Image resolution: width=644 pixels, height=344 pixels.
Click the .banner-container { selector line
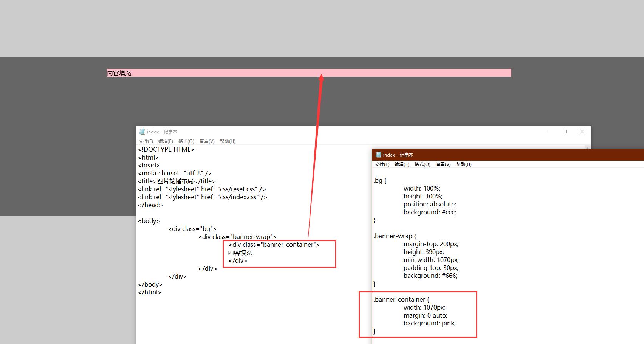[401, 299]
